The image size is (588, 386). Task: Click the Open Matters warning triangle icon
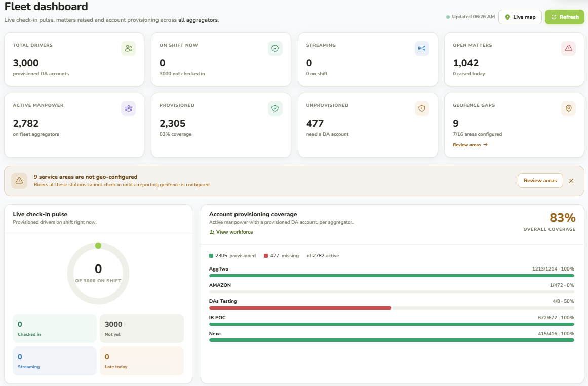click(568, 49)
